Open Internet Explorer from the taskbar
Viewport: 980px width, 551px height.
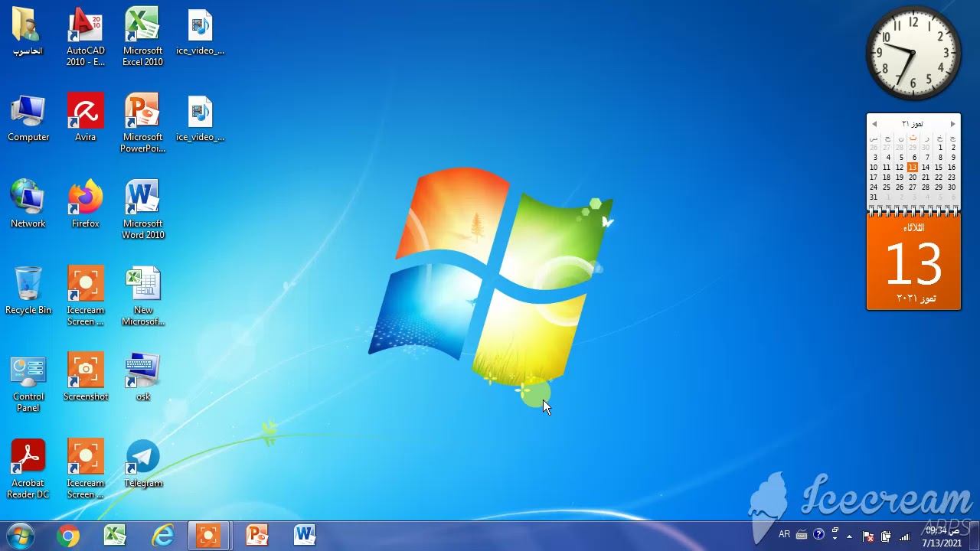(162, 536)
